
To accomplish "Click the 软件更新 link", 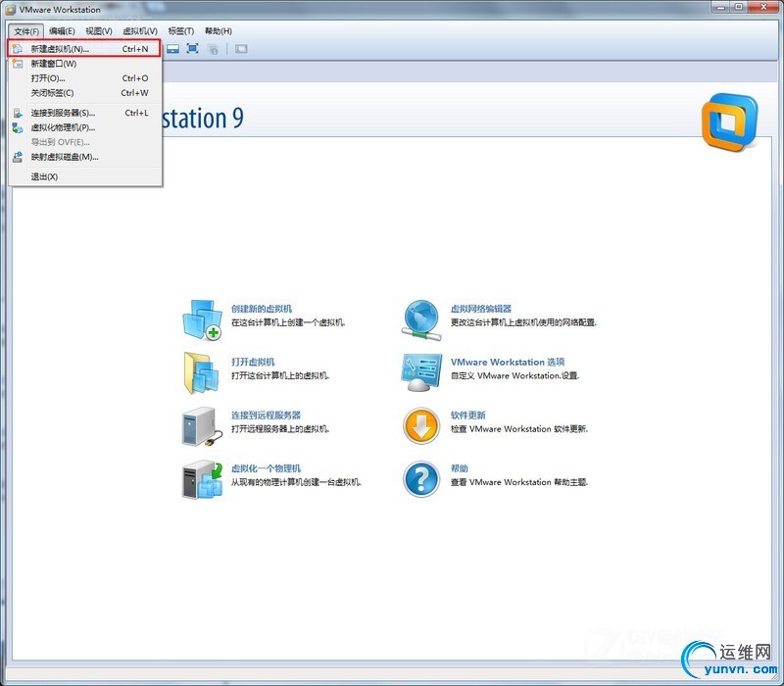I will coord(468,415).
